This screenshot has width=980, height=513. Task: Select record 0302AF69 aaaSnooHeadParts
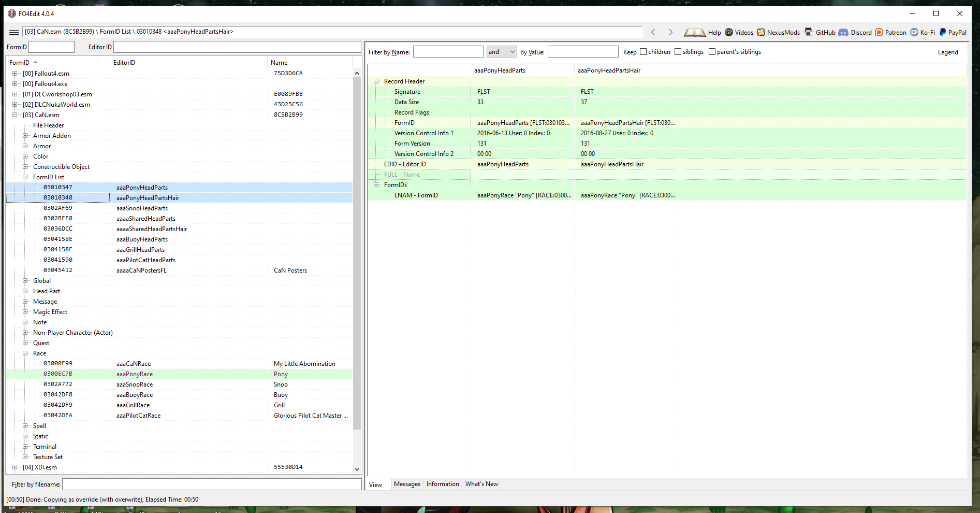[x=179, y=208]
